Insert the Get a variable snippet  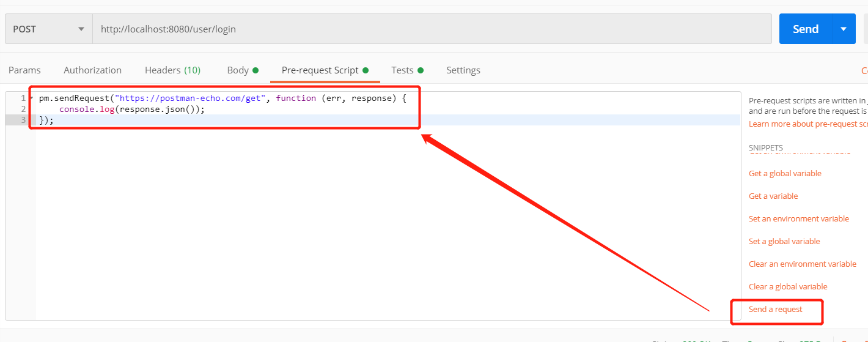[773, 196]
